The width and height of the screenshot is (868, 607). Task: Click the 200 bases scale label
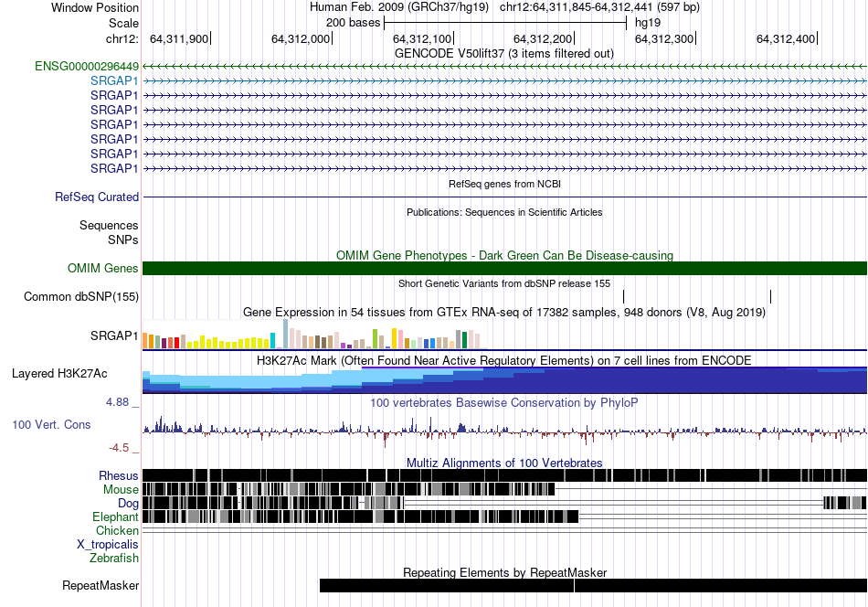tap(354, 23)
